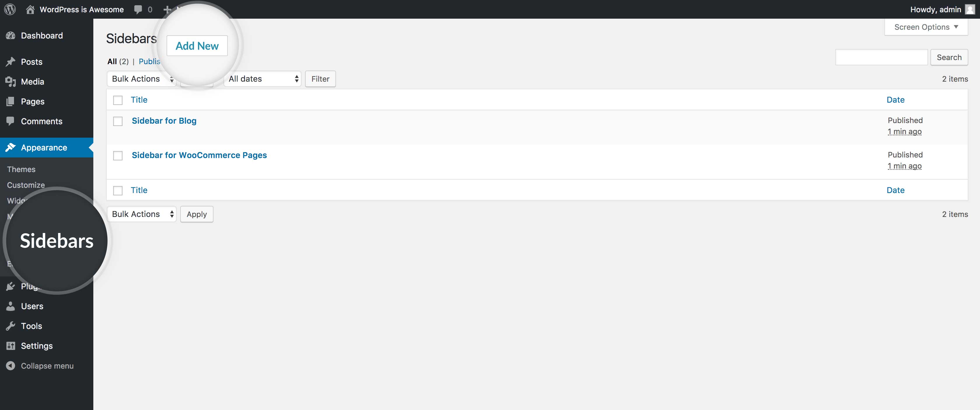Click the Collapse menu arrow icon
The height and width of the screenshot is (410, 980).
pos(11,365)
